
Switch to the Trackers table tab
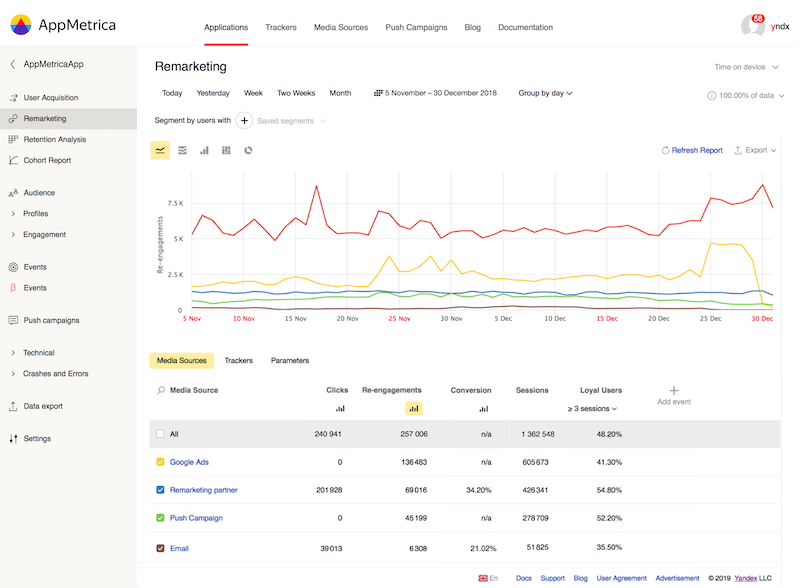click(x=239, y=360)
